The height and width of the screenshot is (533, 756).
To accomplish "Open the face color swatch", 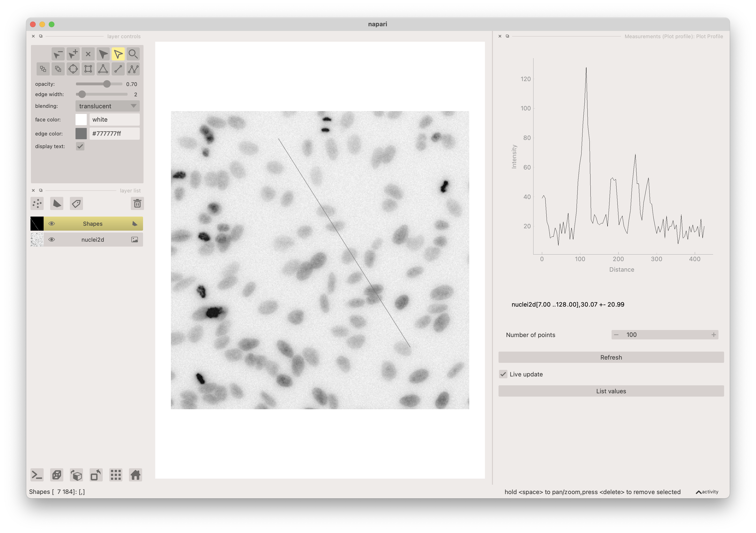I will [81, 120].
